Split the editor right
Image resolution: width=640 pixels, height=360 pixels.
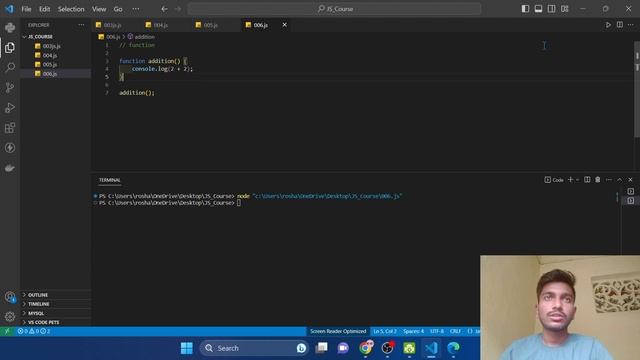[620, 25]
